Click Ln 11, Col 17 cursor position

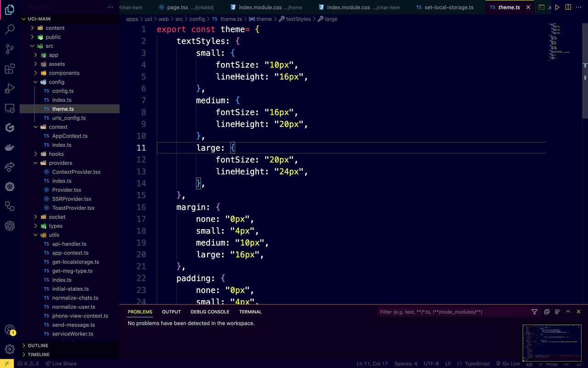coord(372,363)
